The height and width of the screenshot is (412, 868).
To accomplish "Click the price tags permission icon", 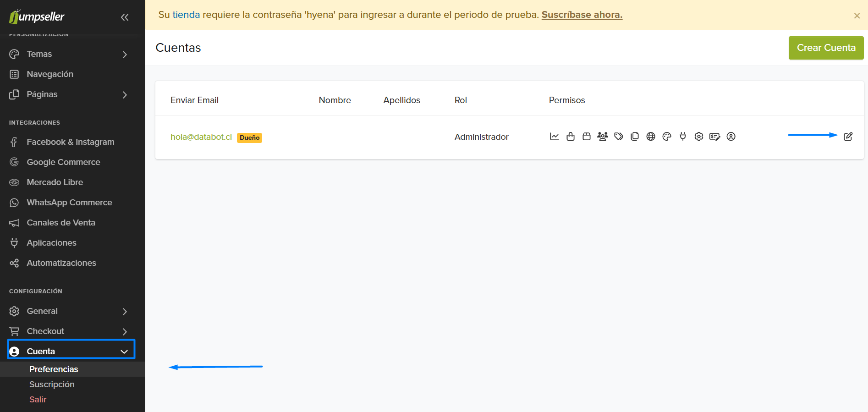I will click(618, 137).
